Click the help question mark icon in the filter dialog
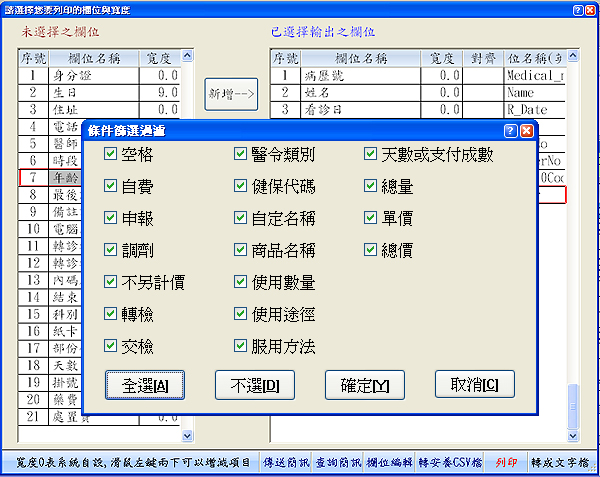This screenshot has width=600, height=477. [x=510, y=130]
